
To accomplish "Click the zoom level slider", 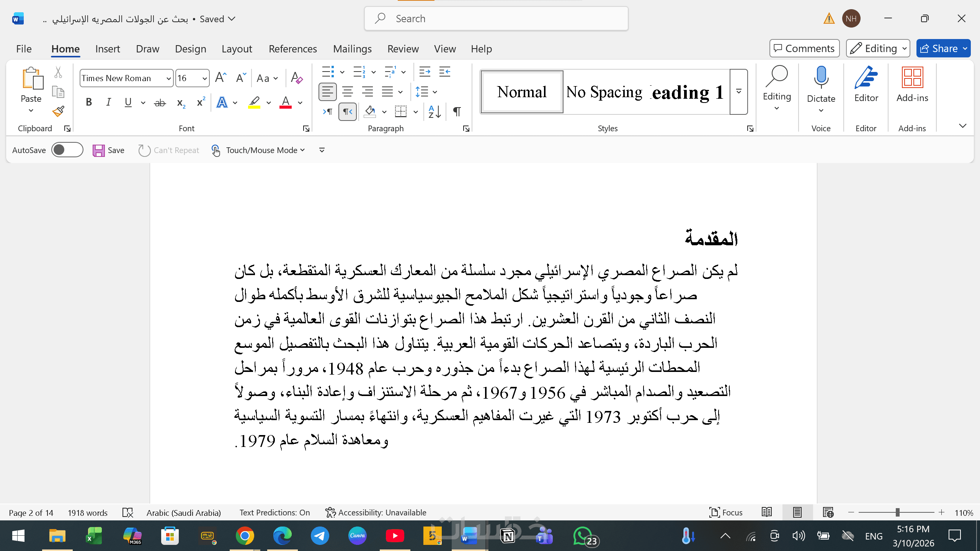I will (897, 512).
